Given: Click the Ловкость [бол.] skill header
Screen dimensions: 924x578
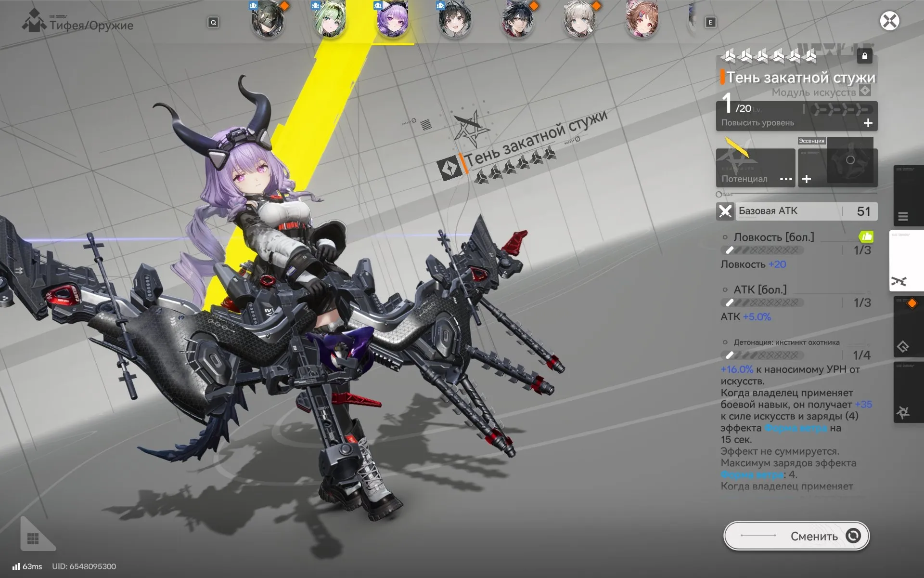Looking at the screenshot, I should tap(774, 237).
